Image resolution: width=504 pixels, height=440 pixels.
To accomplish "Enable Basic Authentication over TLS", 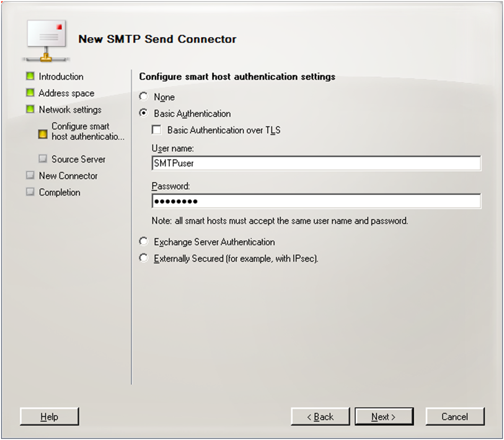I will 157,130.
